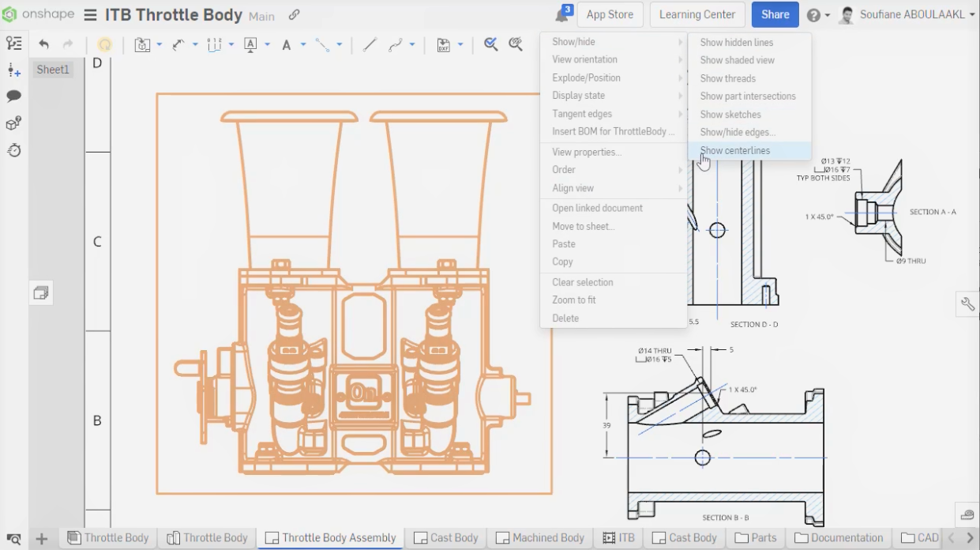Switch to the Machined Body tab
Screen dimensions: 980x550
(539, 538)
